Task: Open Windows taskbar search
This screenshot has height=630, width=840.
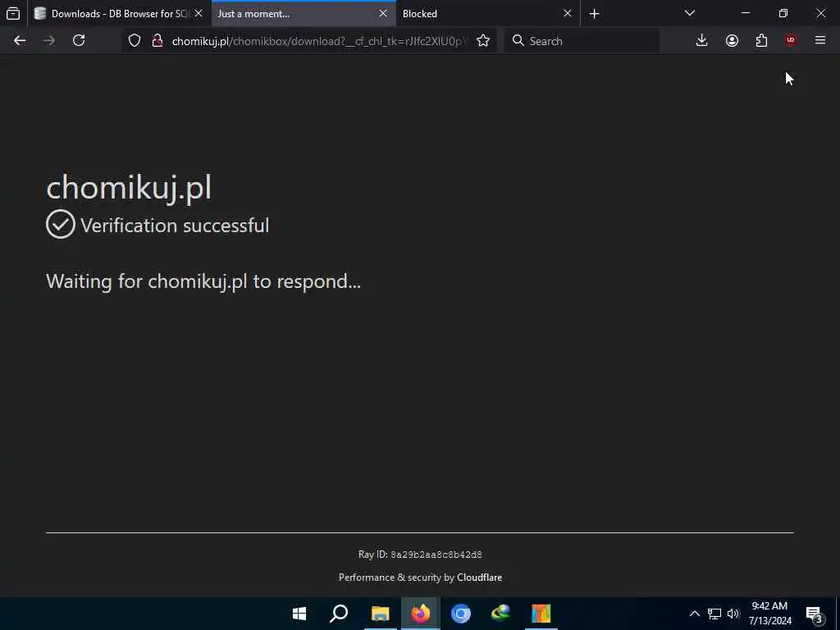Action: coord(339,614)
